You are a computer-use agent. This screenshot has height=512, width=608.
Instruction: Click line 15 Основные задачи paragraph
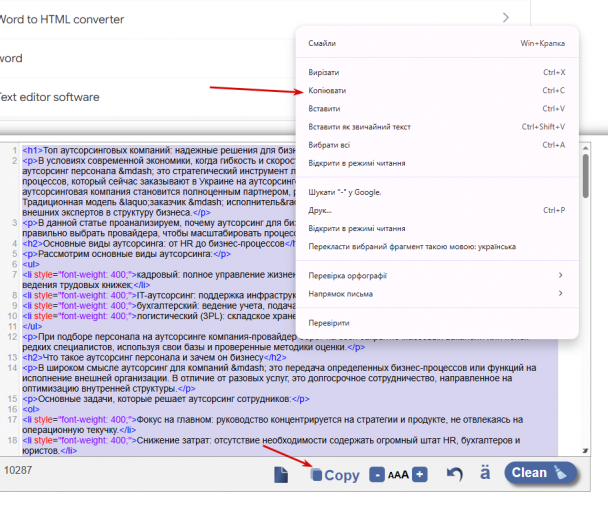(166, 399)
